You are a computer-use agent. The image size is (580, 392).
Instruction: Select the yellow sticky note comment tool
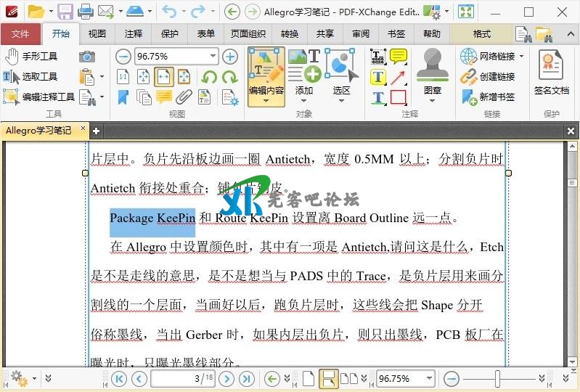click(x=398, y=57)
